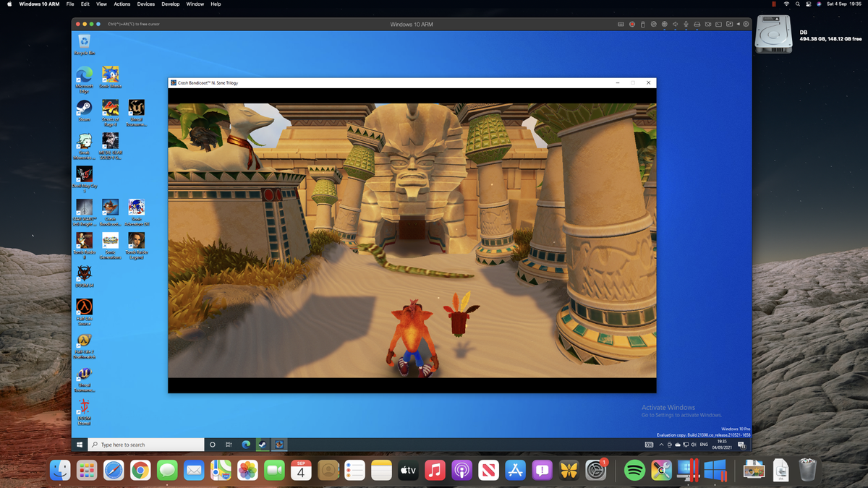The width and height of the screenshot is (868, 488).
Task: Open Spotify from the Dock
Action: pos(634,470)
